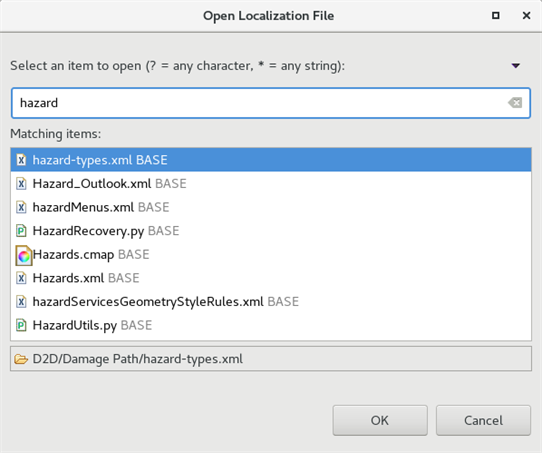
Task: Open the view menu dropdown arrow
Action: (516, 66)
